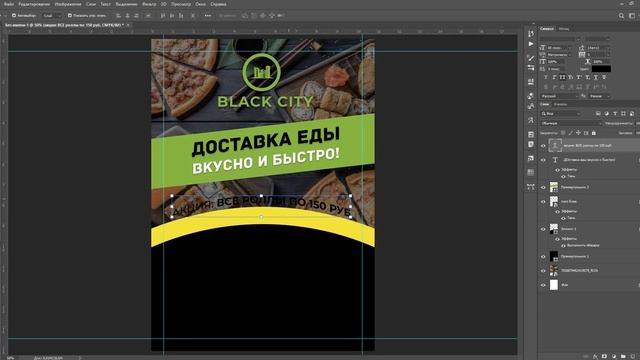
Task: Toggle underline text style
Action: [x=596, y=78]
